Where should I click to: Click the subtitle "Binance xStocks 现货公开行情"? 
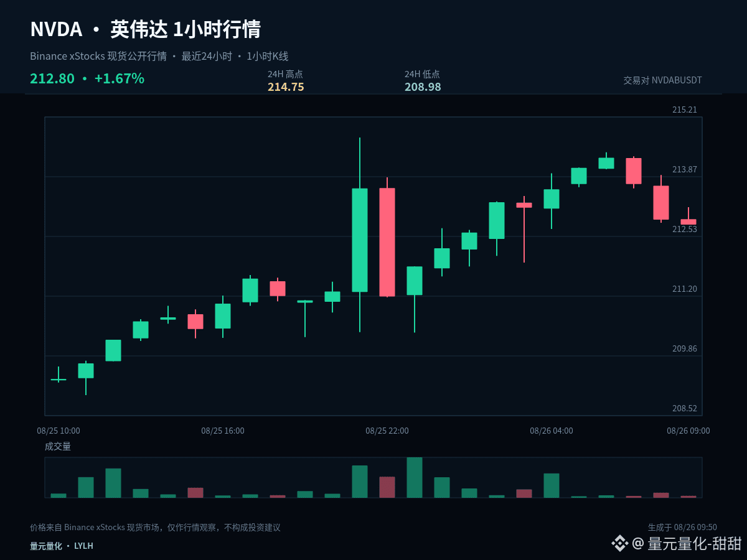tap(98, 57)
